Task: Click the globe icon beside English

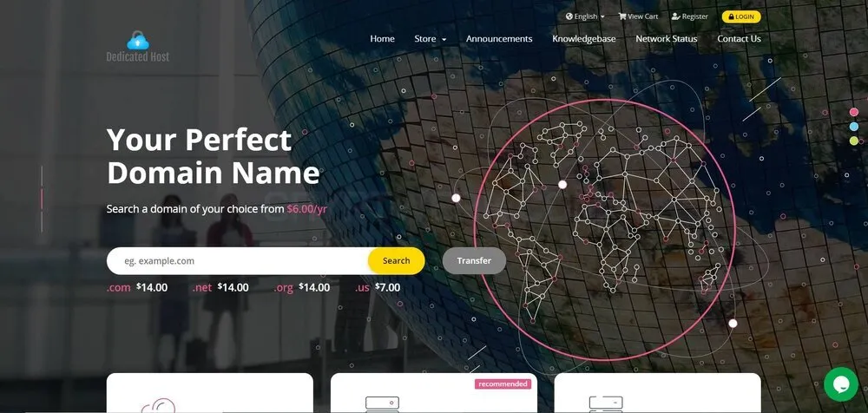Action: (569, 16)
